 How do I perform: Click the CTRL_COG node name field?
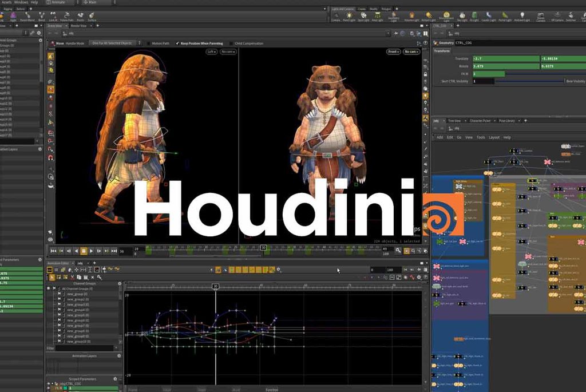(x=520, y=43)
